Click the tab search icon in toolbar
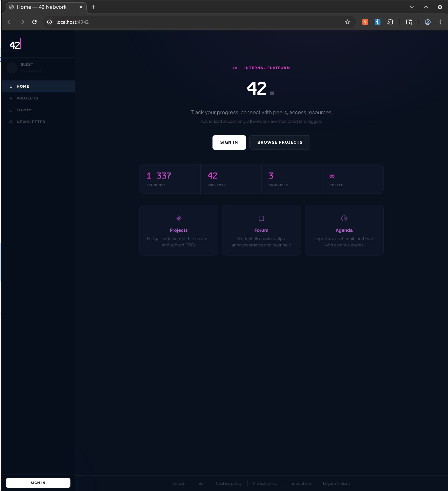The image size is (448, 491). 409,22
